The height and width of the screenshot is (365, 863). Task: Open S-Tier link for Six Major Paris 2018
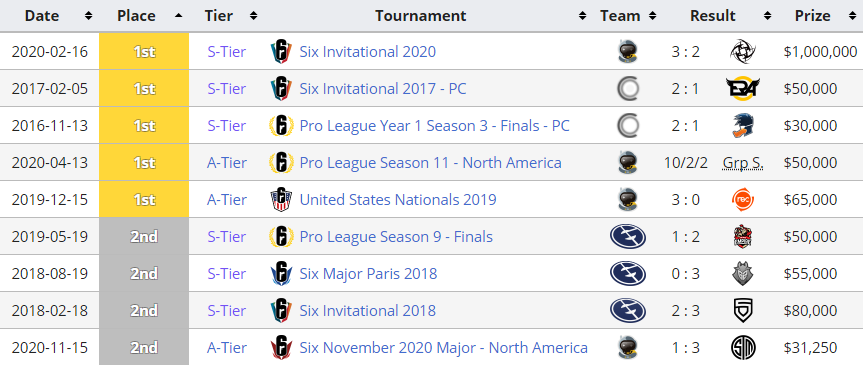tap(227, 274)
